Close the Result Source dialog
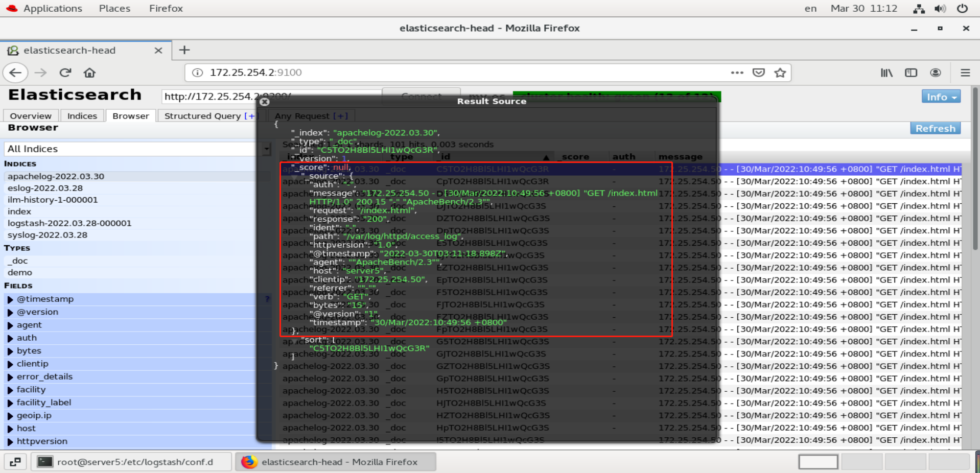980x473 pixels. (264, 102)
